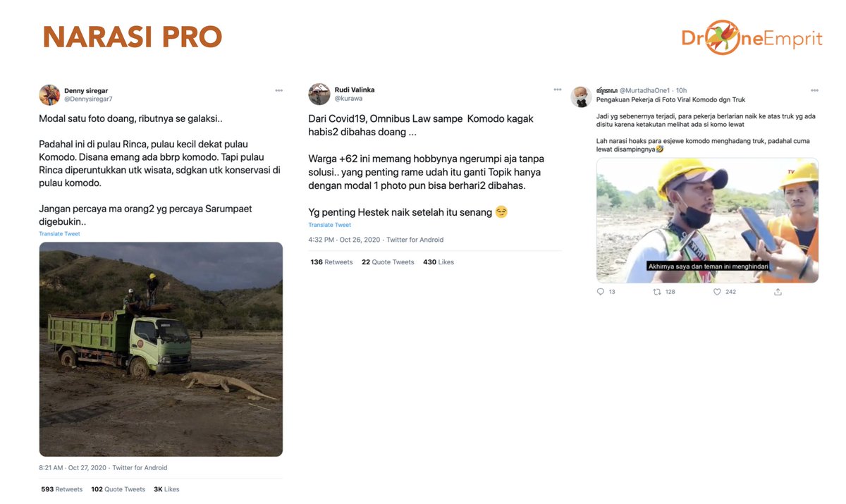This screenshot has width=846, height=504.
Task: Open more options on Rudi Valinka's tweet
Action: click(x=558, y=90)
